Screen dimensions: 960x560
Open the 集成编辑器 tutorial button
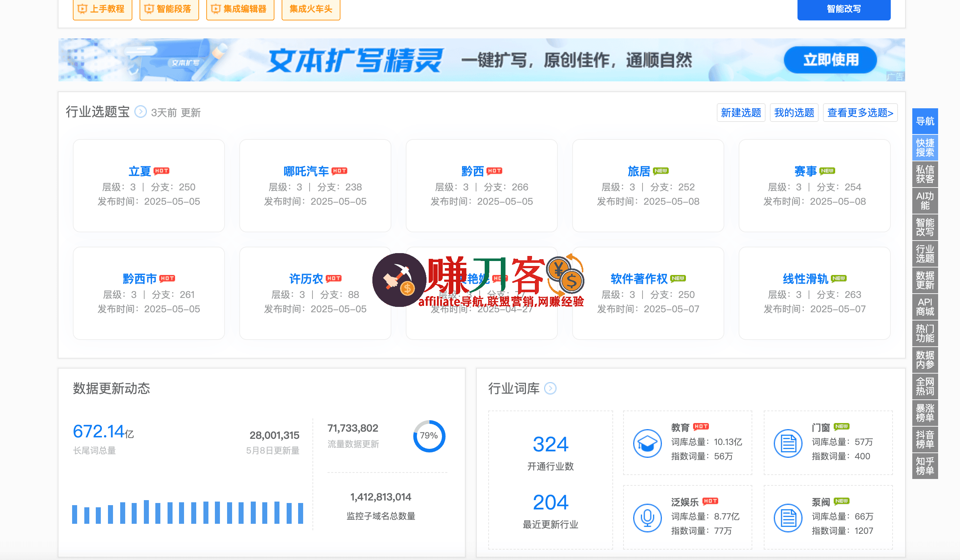(240, 9)
